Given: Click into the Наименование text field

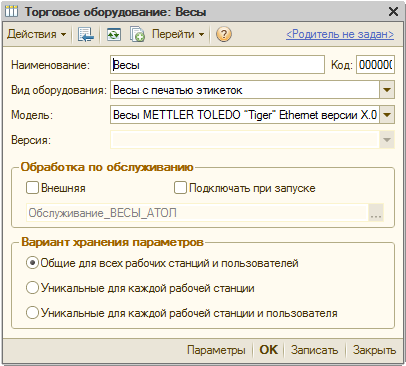Looking at the screenshot, I should 217,65.
